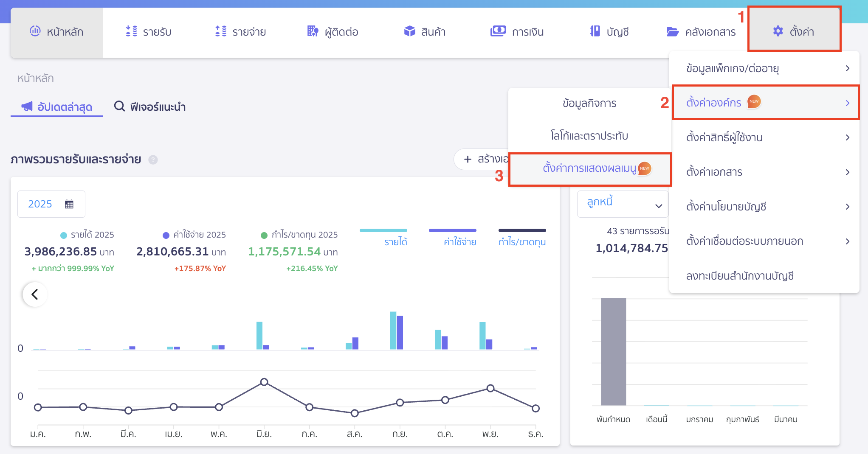Select ตั้งค่าการแสดงผลเมนู menu item
This screenshot has height=454, width=868.
pos(589,168)
